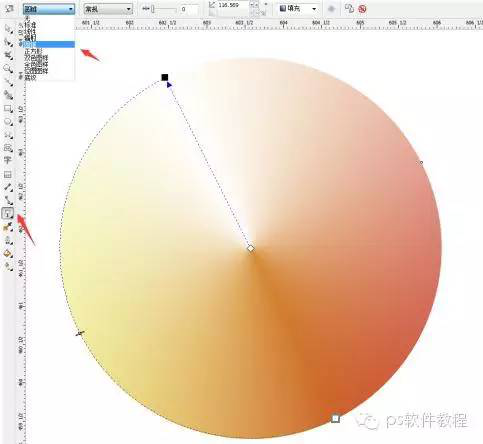Image resolution: width=483 pixels, height=444 pixels.
Task: Click the highlighted interactive Transparency tool
Action: (8, 214)
